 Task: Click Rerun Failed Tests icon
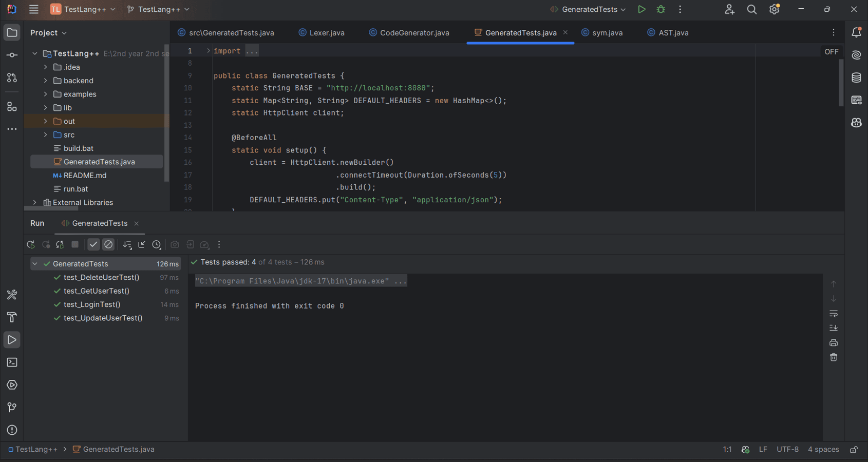tap(46, 245)
